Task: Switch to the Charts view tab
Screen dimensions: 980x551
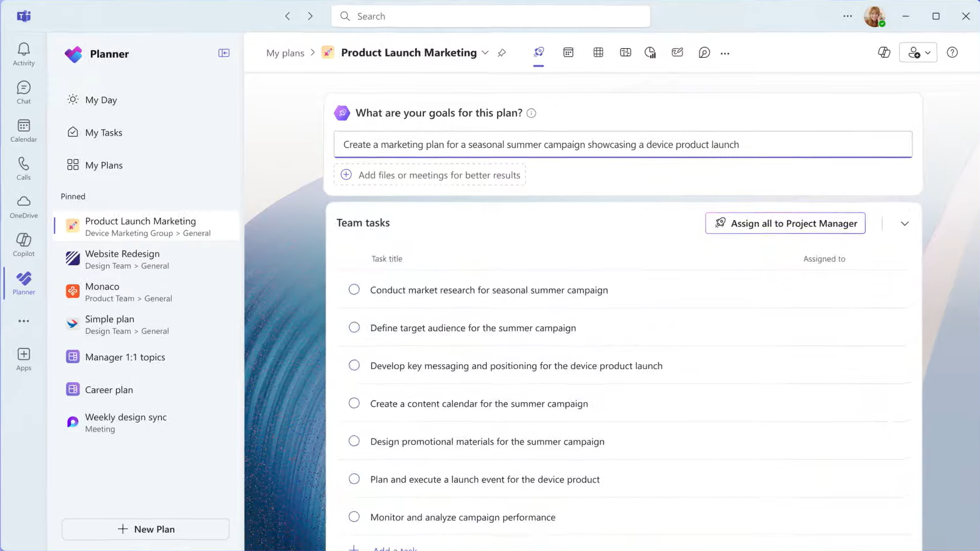Action: tap(650, 52)
